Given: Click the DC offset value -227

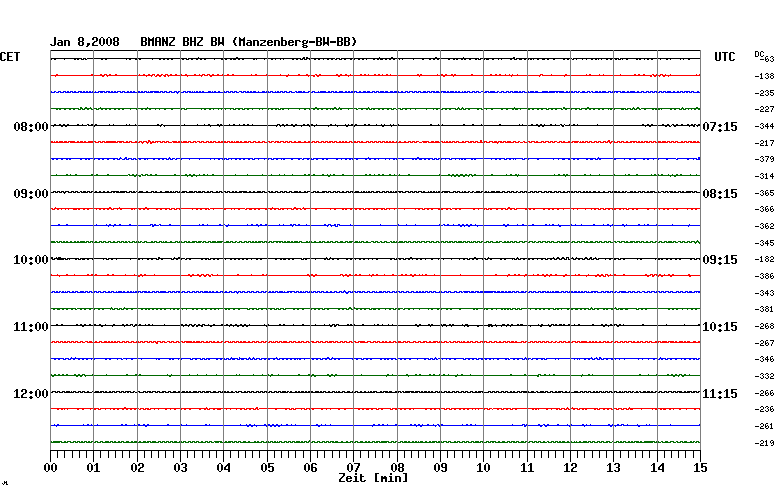Looking at the screenshot, I should tap(765, 109).
